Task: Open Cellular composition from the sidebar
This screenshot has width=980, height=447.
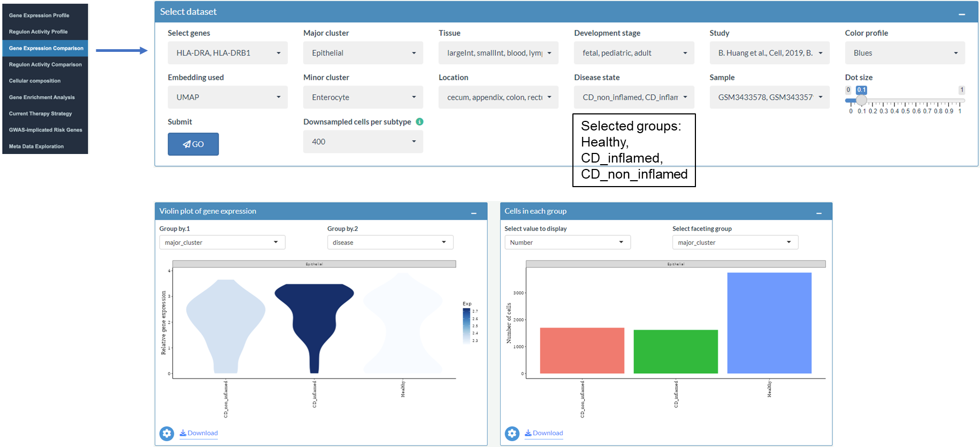Action: (35, 81)
